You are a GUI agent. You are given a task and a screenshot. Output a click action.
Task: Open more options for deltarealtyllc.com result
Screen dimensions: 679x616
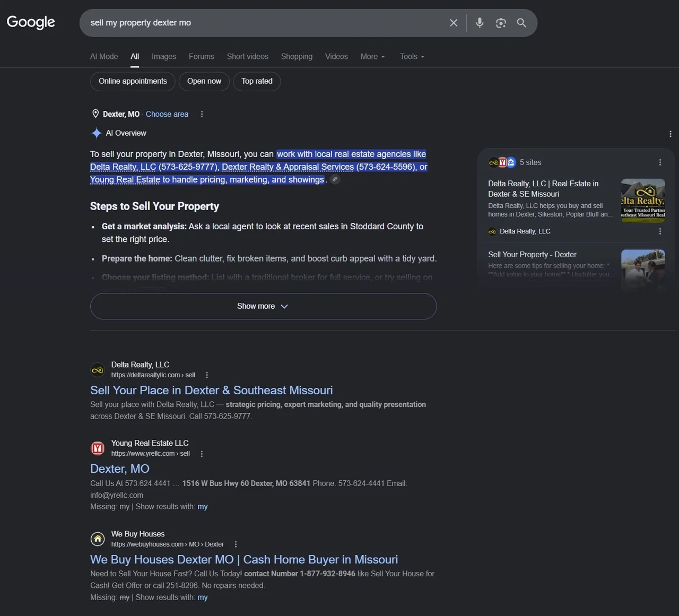[x=207, y=375]
